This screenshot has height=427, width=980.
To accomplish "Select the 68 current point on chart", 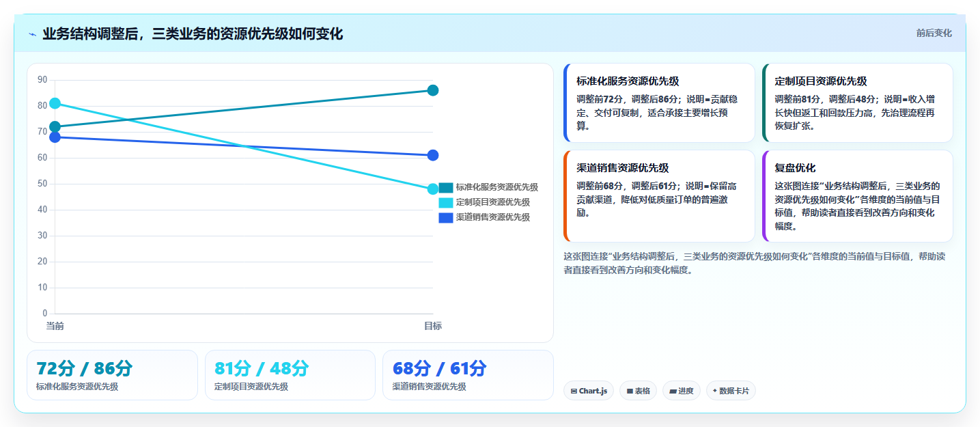I will 55,137.
